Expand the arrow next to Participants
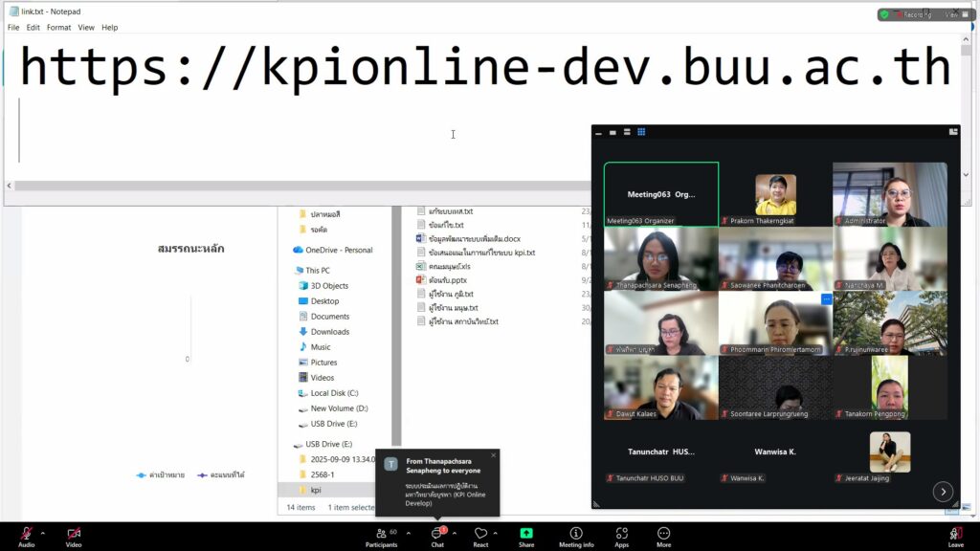The height and width of the screenshot is (551, 980). 409,533
